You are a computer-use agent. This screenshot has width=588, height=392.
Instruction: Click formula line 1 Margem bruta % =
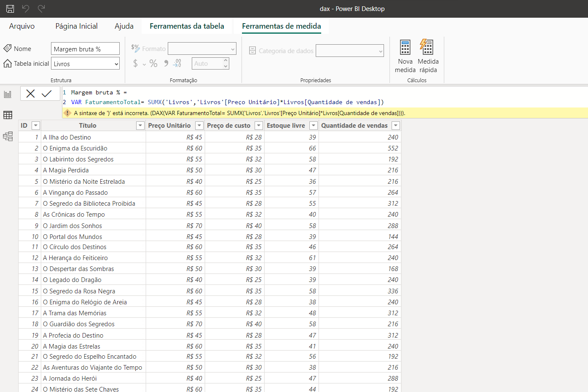99,92
